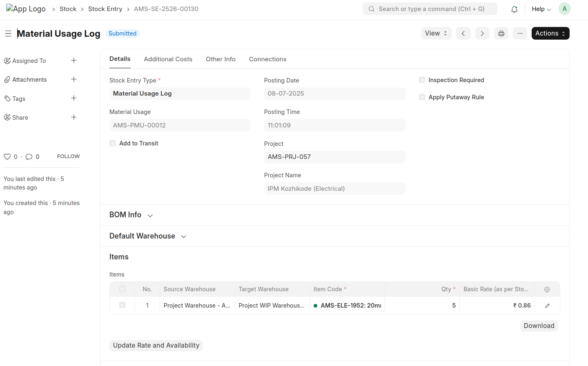Check the Apply Putaway Rule box
588x366 pixels.
[422, 97]
